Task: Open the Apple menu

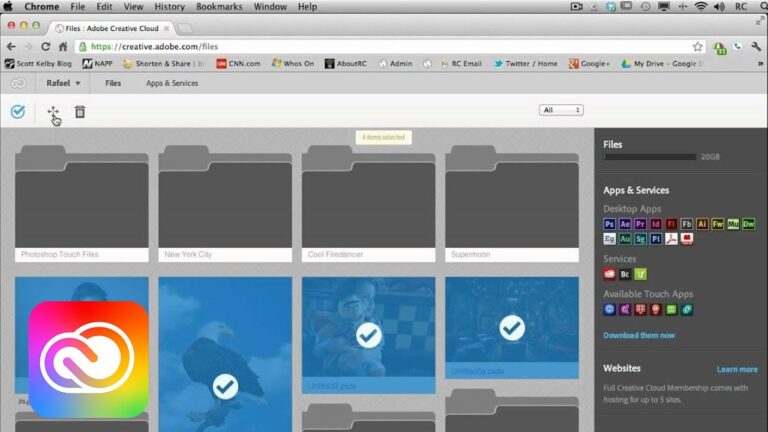Action: point(8,7)
